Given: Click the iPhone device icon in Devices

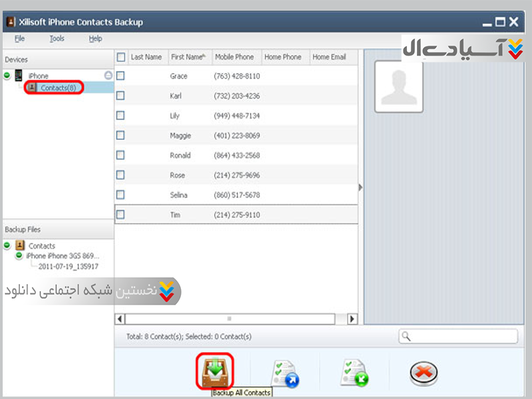Looking at the screenshot, I should tap(19, 76).
